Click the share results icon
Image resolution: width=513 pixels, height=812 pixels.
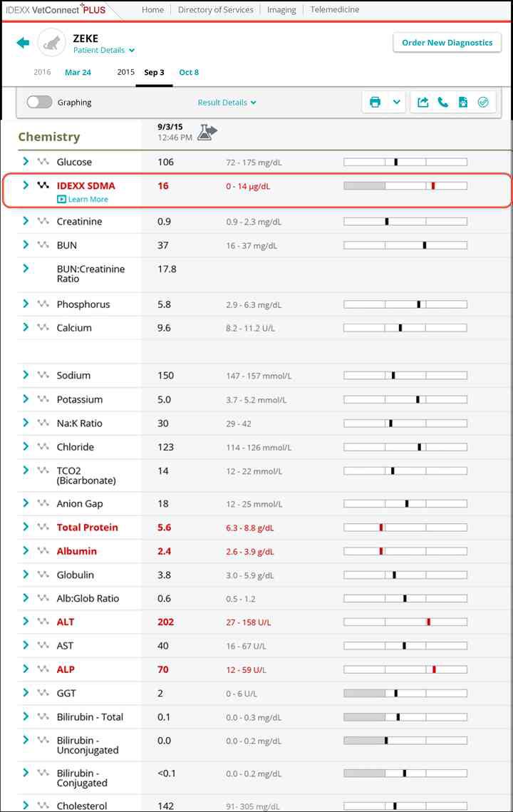423,103
